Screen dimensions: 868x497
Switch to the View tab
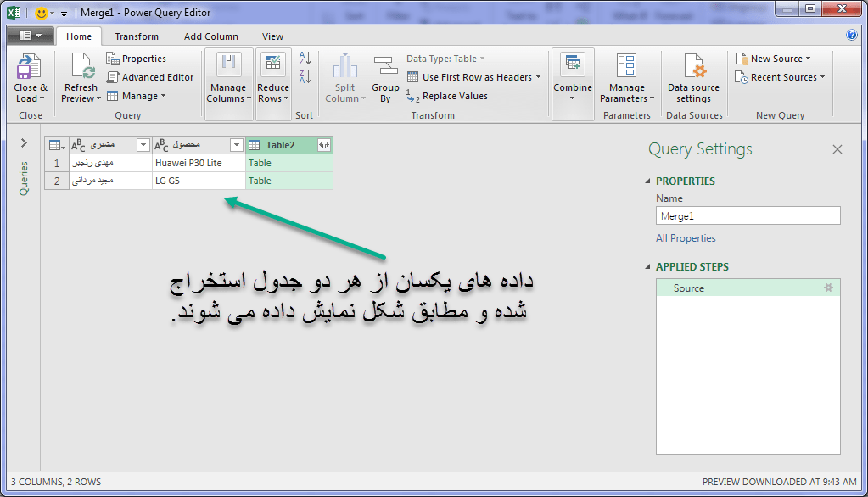(272, 36)
